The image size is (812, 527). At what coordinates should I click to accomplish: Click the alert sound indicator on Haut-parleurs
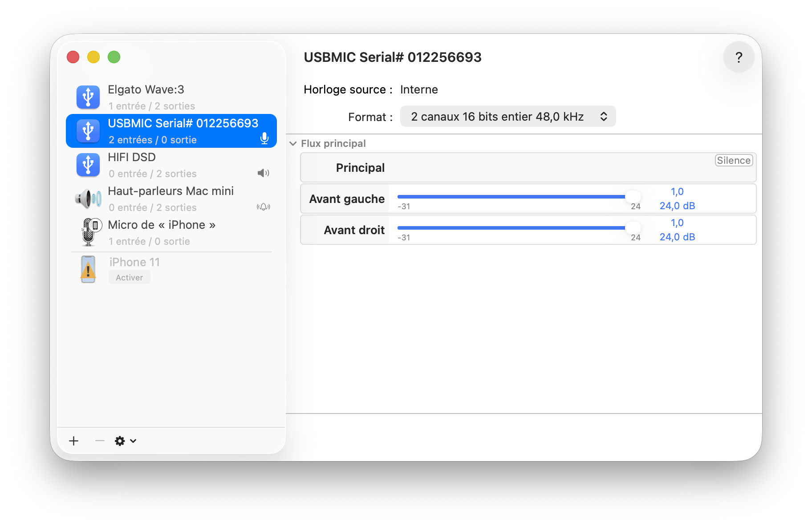point(263,207)
